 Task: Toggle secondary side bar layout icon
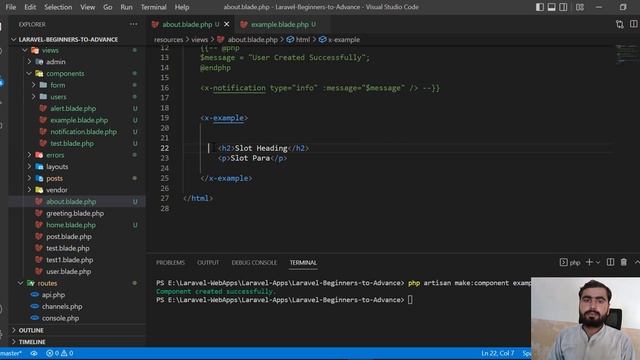point(563,7)
